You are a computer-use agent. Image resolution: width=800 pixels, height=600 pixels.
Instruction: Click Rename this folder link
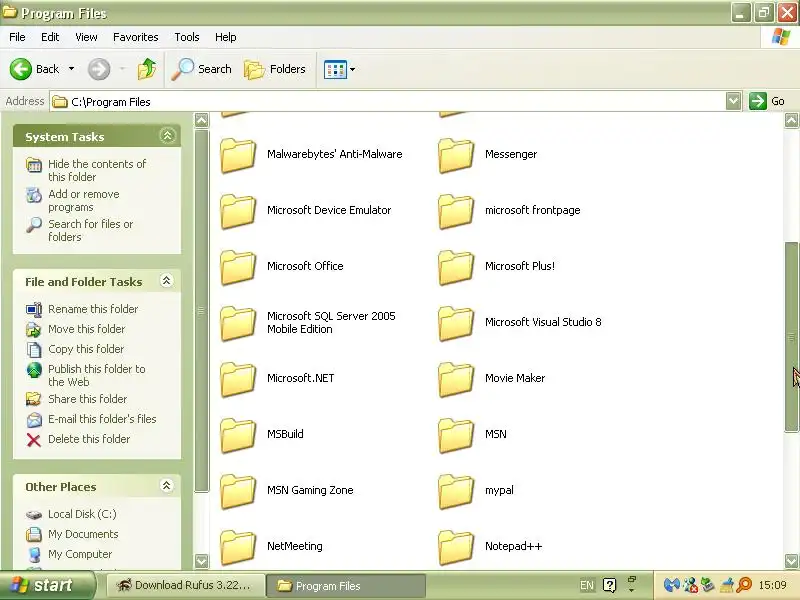(x=93, y=309)
